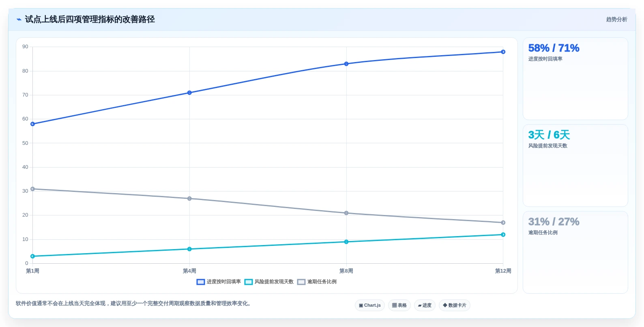Screen dimensions: 644x327
Task: Open the 58% / 71% metric card
Action: coord(575,79)
